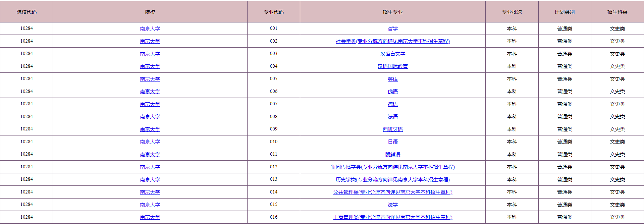644x224 pixels.
Task: Click the 俄语 major link
Action: click(392, 92)
